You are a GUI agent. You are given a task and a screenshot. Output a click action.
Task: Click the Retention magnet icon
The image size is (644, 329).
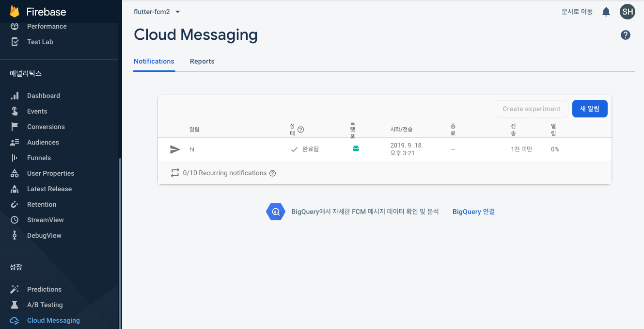pyautogui.click(x=15, y=204)
